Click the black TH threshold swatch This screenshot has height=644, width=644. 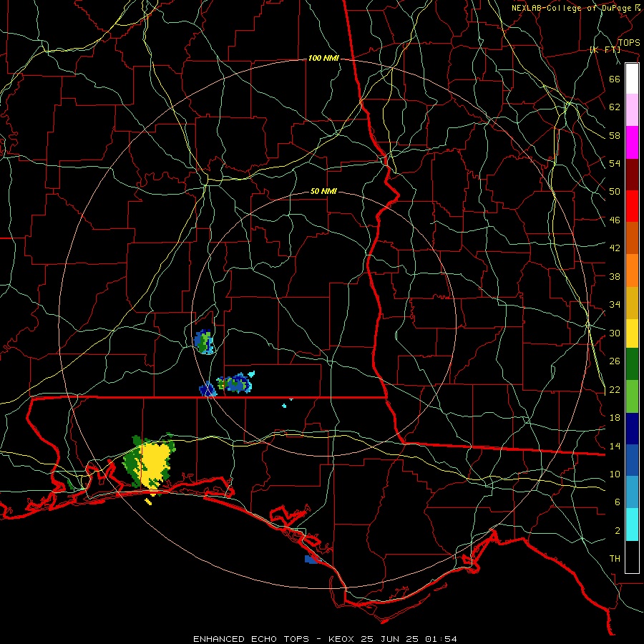pyautogui.click(x=632, y=557)
